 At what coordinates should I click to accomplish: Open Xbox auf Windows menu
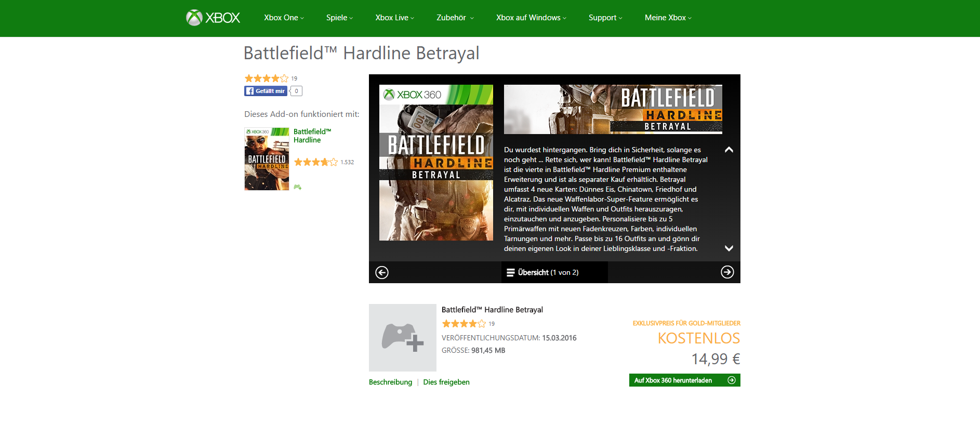pyautogui.click(x=531, y=18)
